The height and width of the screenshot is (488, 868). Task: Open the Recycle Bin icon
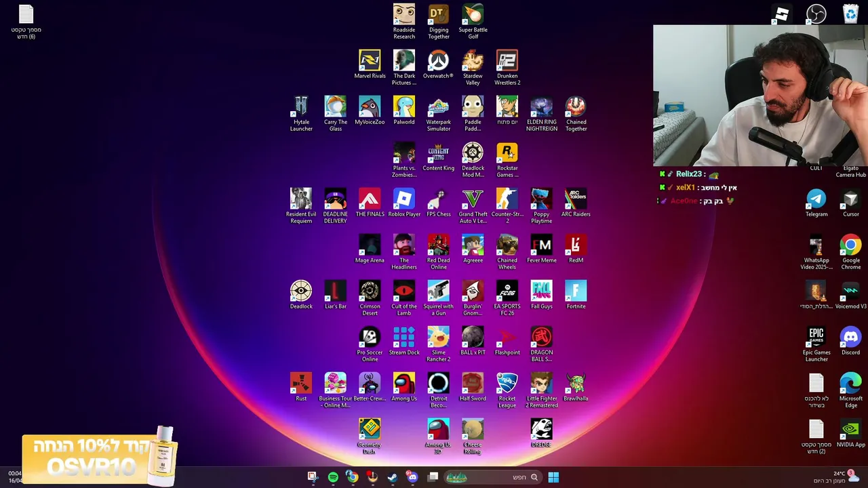[x=850, y=14]
